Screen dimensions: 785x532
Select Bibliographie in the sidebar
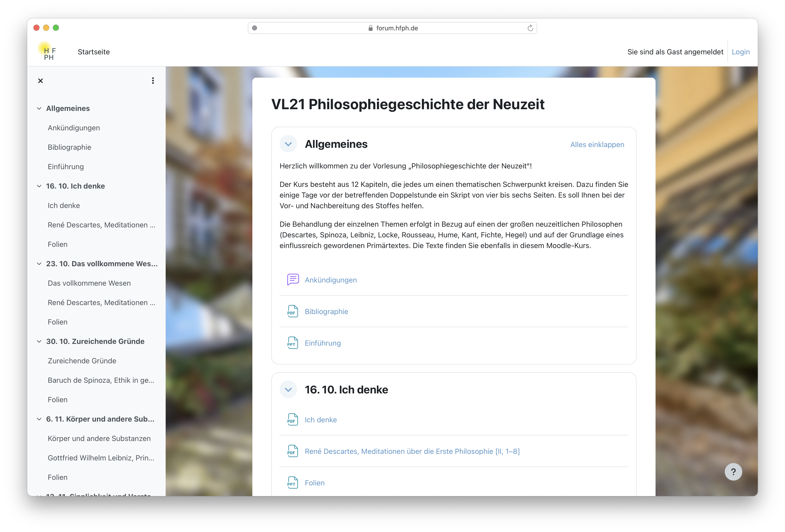coord(69,147)
